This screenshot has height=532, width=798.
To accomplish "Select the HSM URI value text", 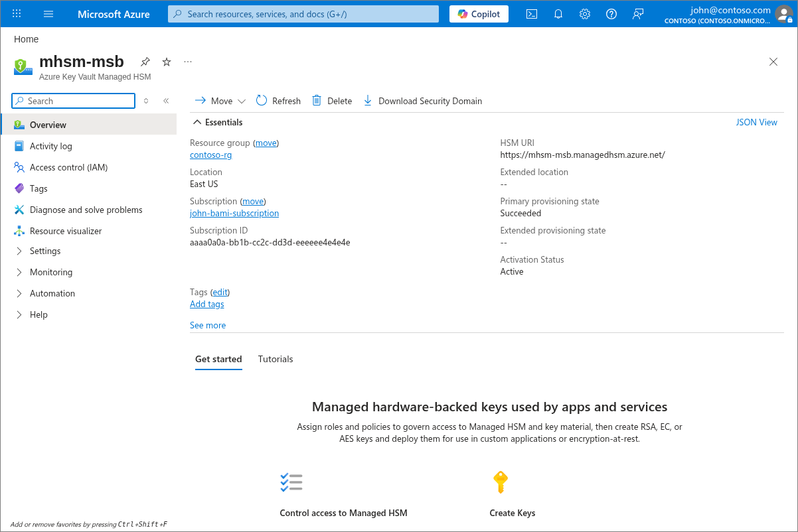I will point(583,155).
